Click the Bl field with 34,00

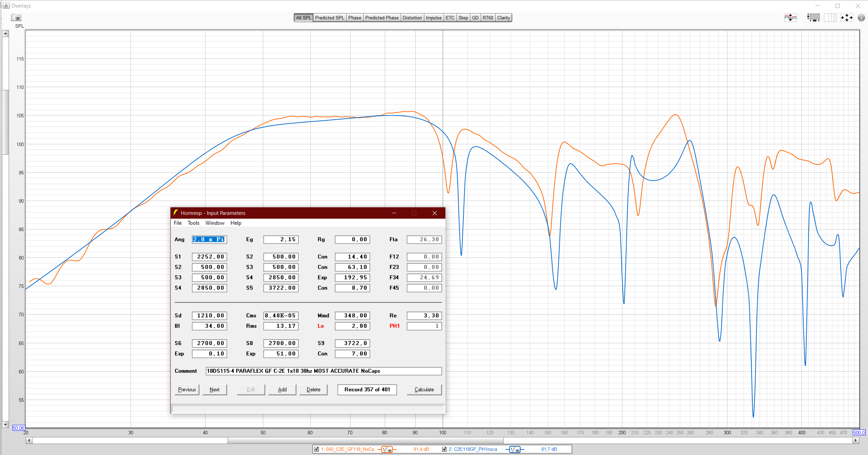(x=210, y=326)
